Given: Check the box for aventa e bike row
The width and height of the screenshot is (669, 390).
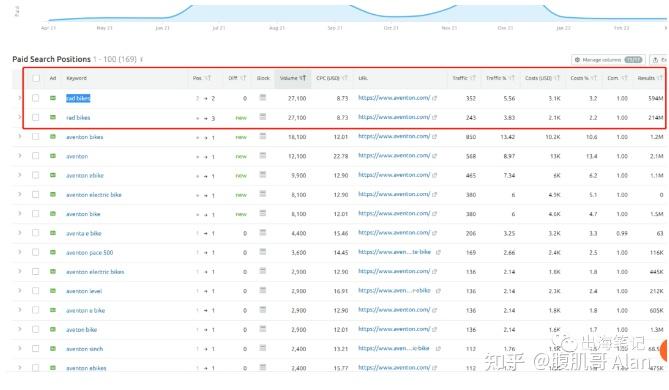Looking at the screenshot, I should click(x=36, y=233).
